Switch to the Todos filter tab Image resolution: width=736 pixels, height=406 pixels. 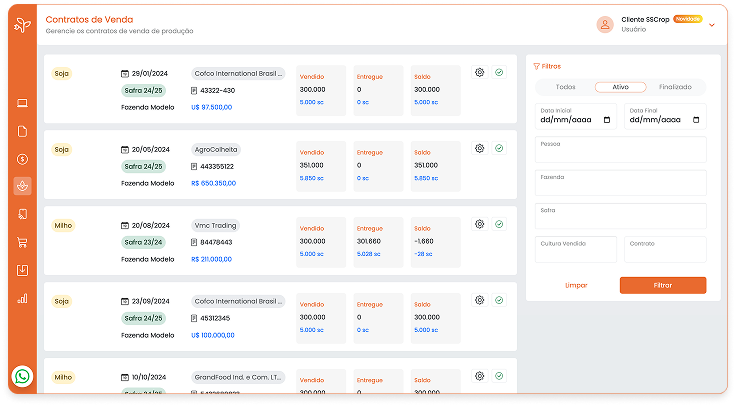coord(565,87)
